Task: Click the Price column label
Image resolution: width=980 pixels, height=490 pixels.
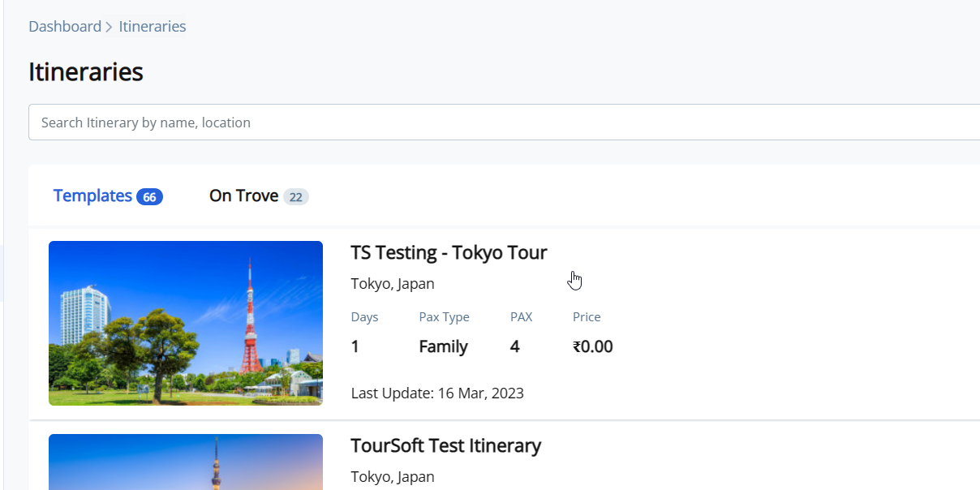Action: point(587,317)
